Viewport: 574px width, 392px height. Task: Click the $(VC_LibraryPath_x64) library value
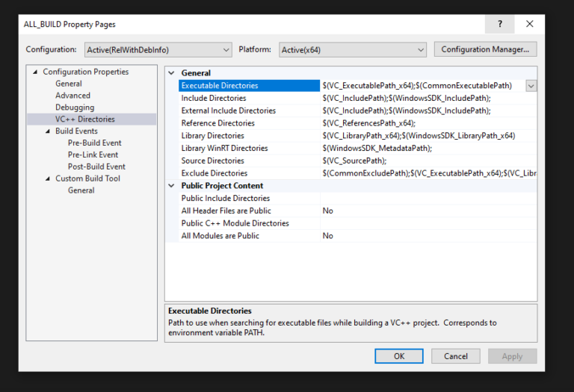429,136
